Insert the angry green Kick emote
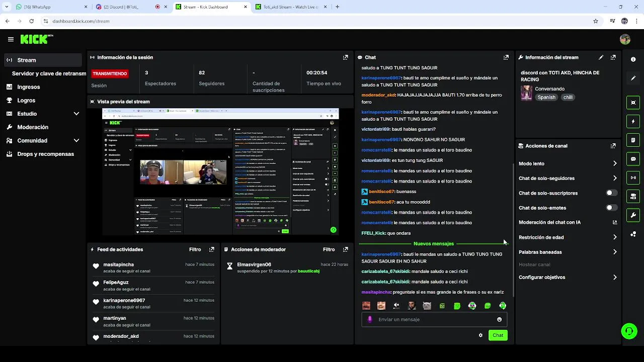This screenshot has width=644, height=362. (442, 306)
